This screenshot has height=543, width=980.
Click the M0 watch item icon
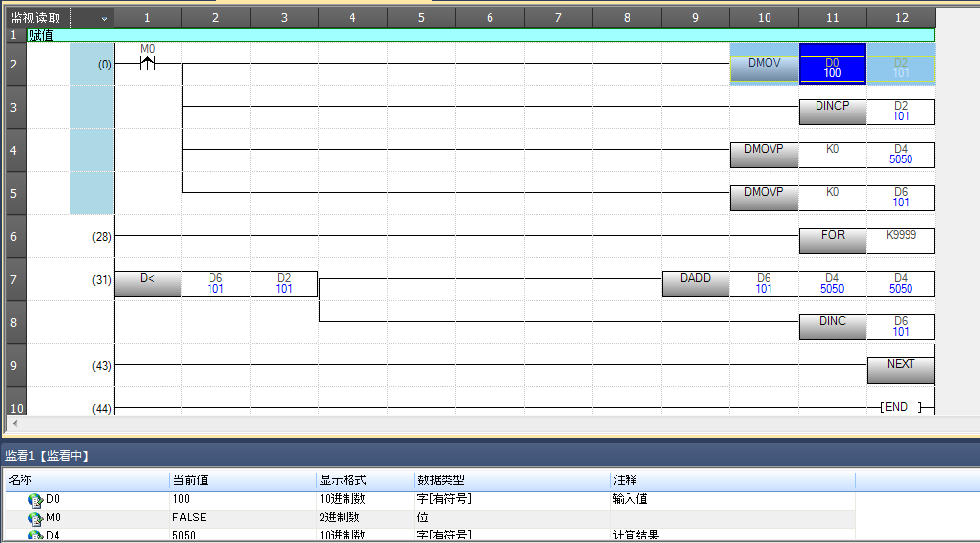(x=36, y=518)
